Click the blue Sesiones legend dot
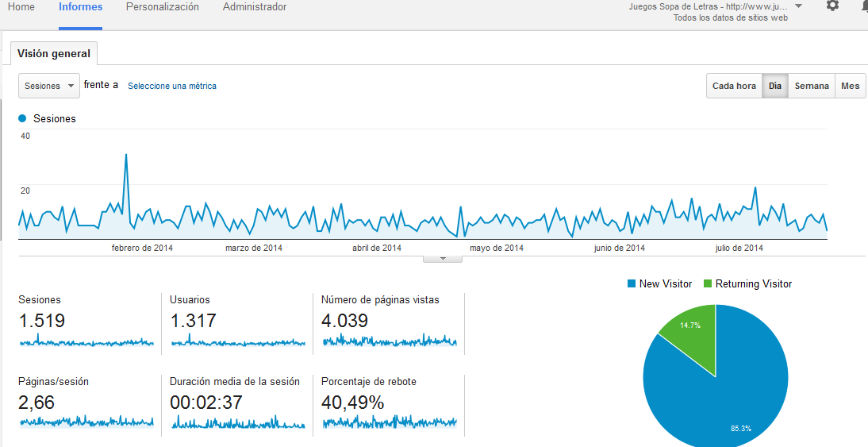Screen dimensions: 868x447 (x=22, y=118)
